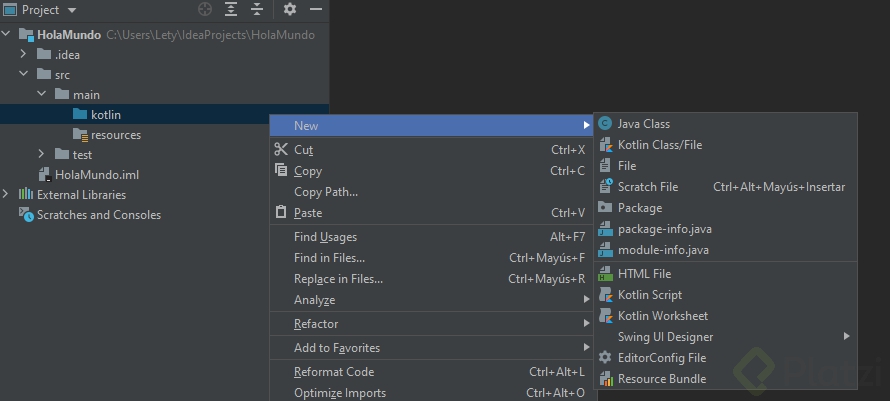Select Reformat Code menu entry
The height and width of the screenshot is (401, 890).
431,372
